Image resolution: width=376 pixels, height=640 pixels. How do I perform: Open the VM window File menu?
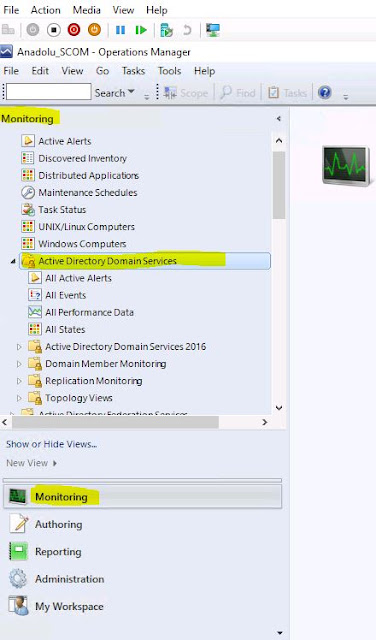pos(11,10)
